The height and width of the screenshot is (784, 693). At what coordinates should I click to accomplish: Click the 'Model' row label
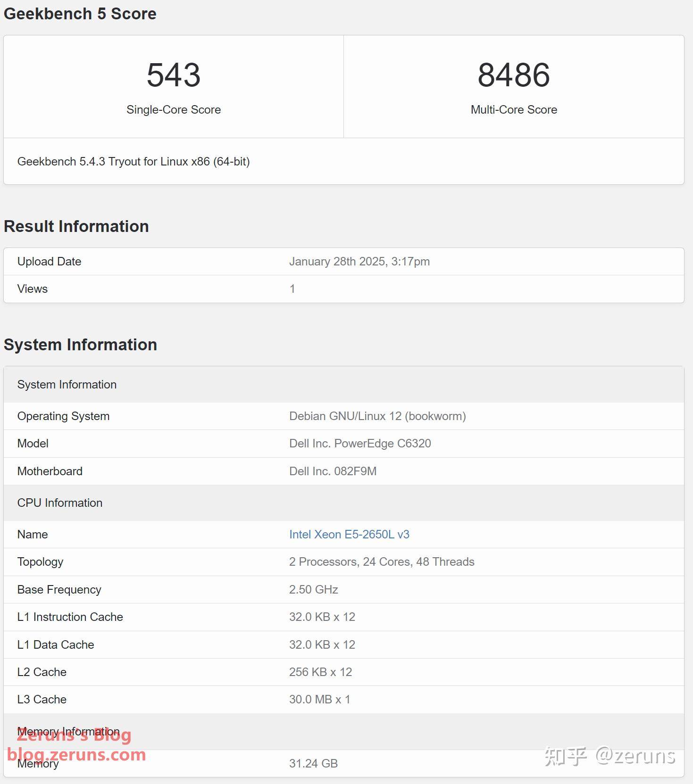click(x=33, y=444)
